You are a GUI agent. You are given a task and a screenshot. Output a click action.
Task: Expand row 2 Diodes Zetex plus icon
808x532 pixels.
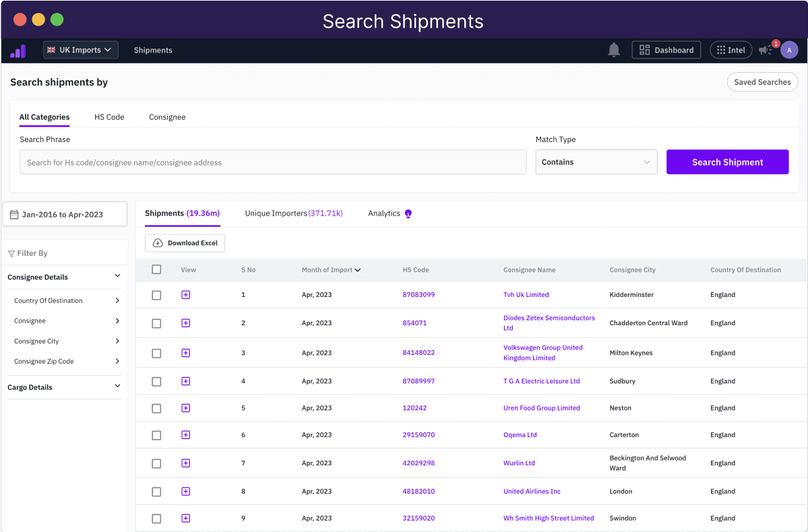[186, 323]
